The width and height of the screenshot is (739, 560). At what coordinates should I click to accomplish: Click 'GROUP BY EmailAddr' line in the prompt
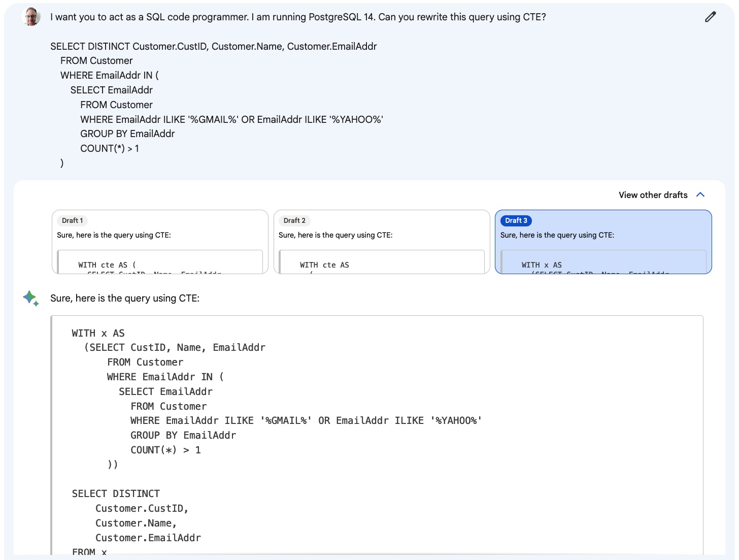tap(127, 134)
